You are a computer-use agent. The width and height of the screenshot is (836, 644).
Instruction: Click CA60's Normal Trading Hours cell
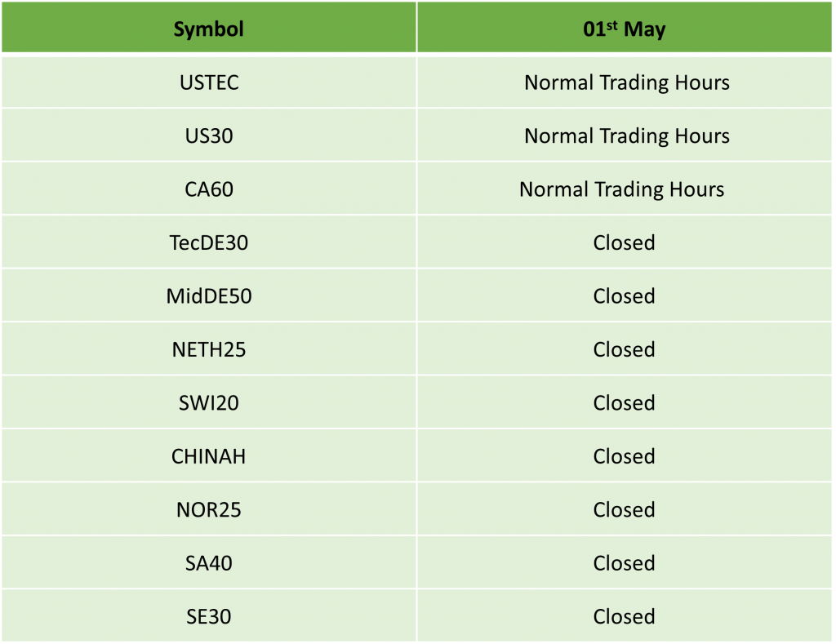coord(622,189)
